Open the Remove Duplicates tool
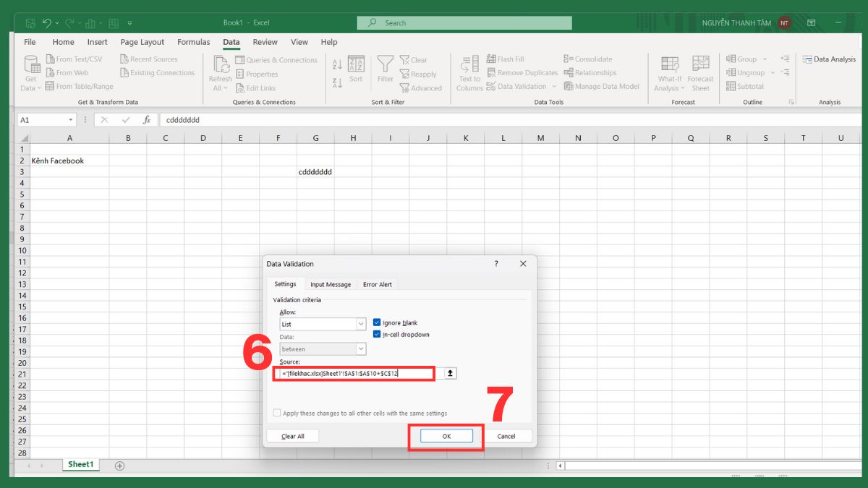This screenshot has height=488, width=868. click(522, 72)
